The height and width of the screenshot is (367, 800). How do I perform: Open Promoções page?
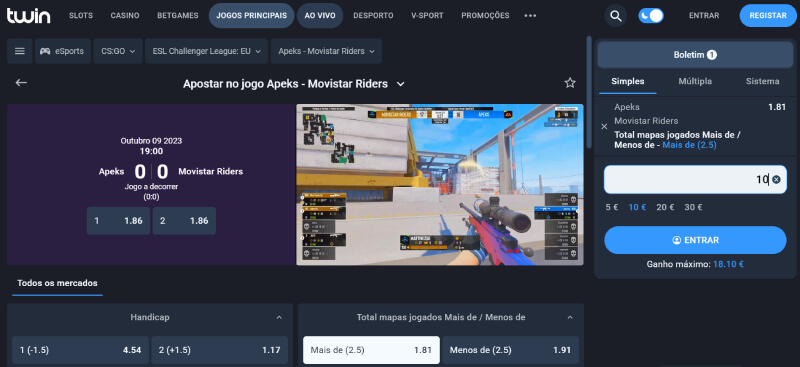coord(485,16)
